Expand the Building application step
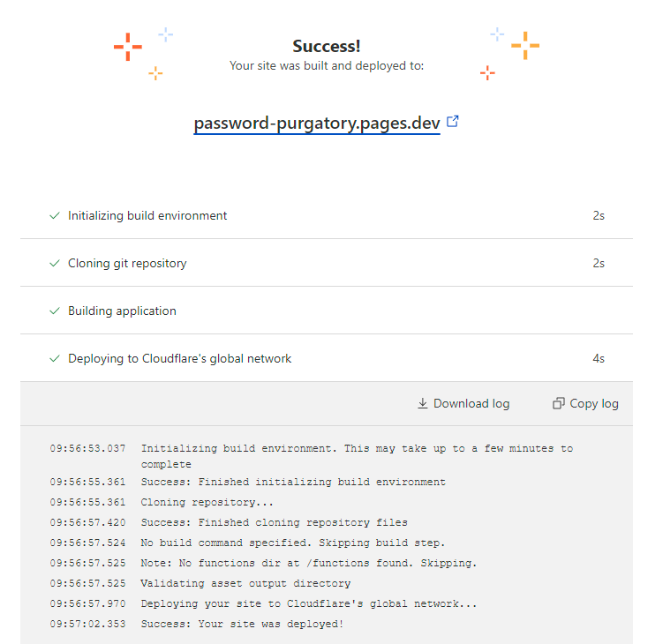This screenshot has height=644, width=648. click(327, 311)
